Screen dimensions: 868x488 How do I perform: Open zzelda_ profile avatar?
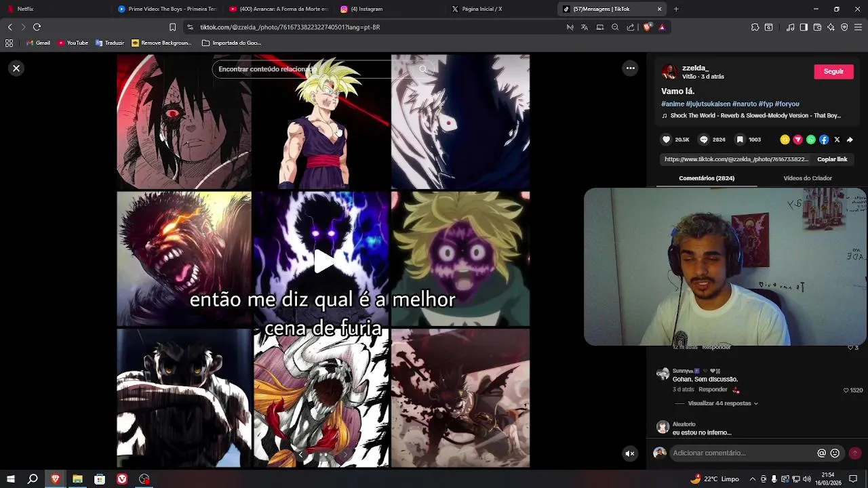coord(669,72)
